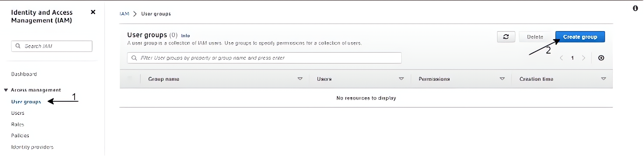The image size is (644, 156).
Task: Sort by Permissions column arrow
Action: pos(502,79)
